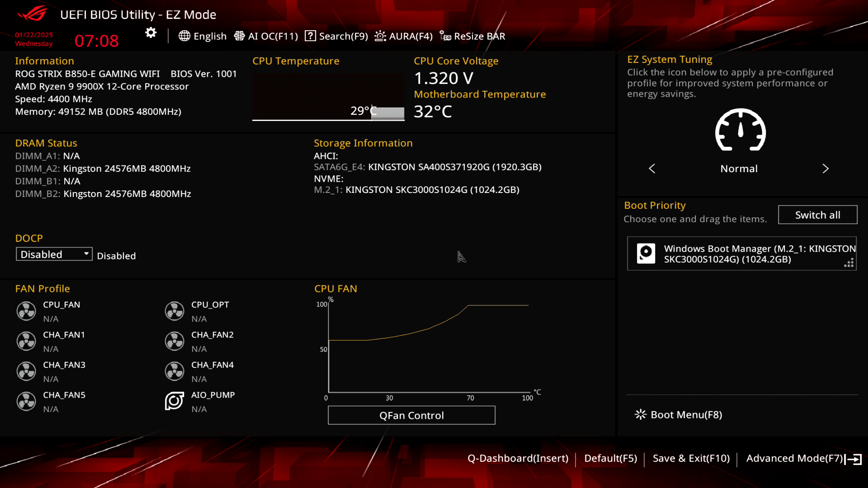Click the Switch all button

click(817, 215)
